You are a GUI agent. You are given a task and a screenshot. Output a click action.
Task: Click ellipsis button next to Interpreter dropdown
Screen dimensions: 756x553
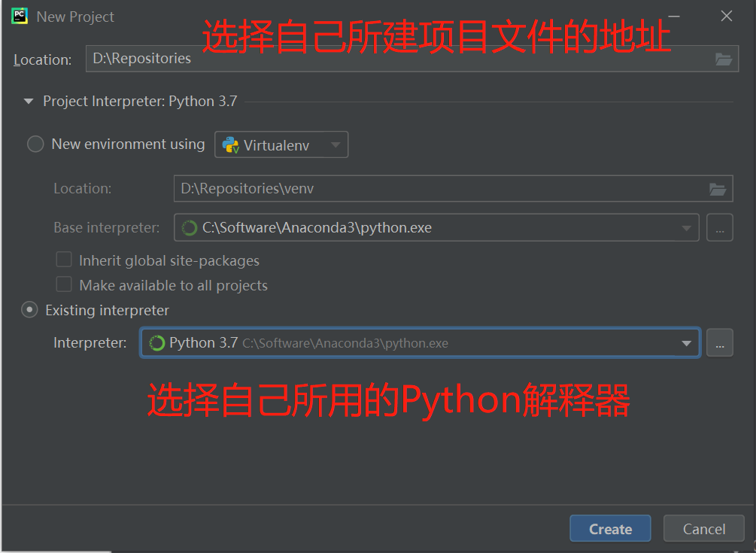719,343
